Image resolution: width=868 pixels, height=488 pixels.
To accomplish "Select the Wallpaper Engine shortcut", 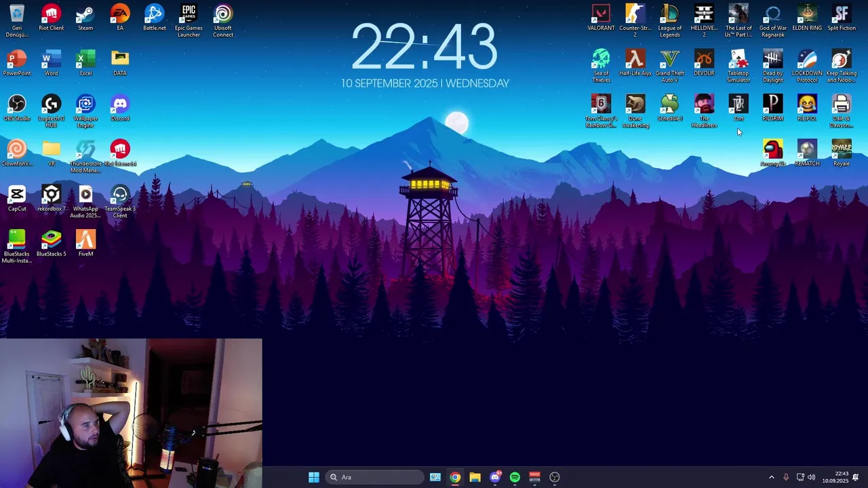I will [x=85, y=111].
